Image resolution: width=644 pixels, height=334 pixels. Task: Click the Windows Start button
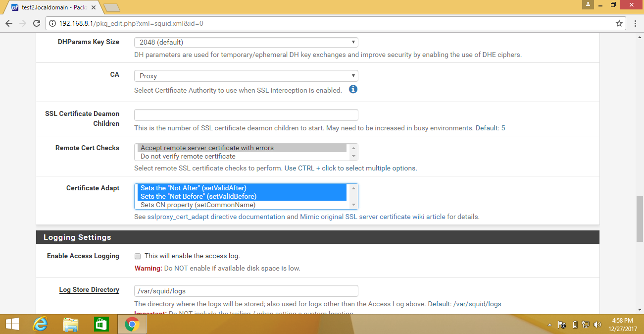[x=12, y=325]
